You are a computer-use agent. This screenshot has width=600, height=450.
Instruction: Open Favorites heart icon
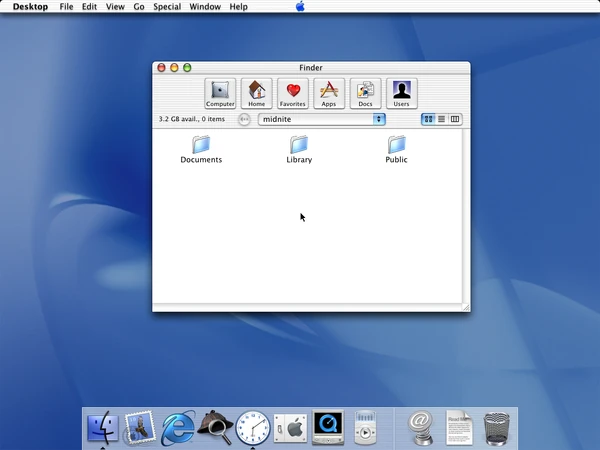point(293,93)
